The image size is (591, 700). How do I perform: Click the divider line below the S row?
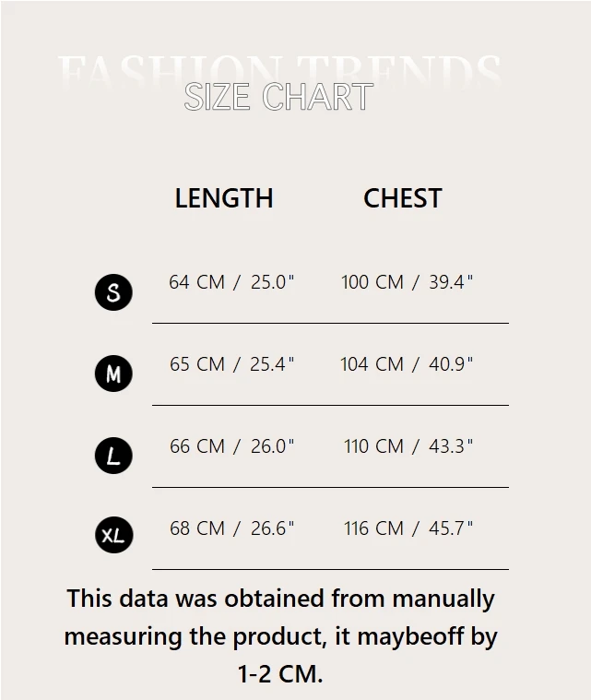[x=330, y=324]
